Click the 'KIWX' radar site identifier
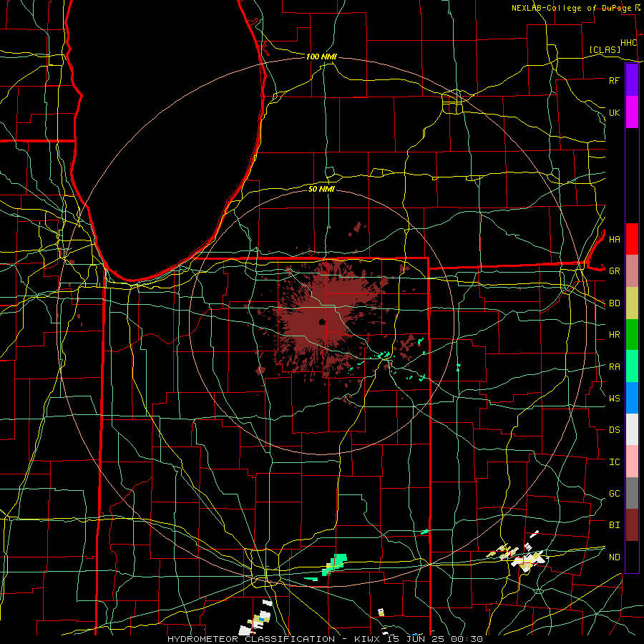644x644 pixels. pyautogui.click(x=367, y=639)
